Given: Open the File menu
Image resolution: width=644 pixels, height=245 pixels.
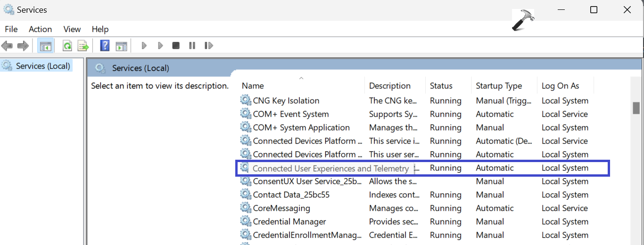Looking at the screenshot, I should click(x=11, y=29).
